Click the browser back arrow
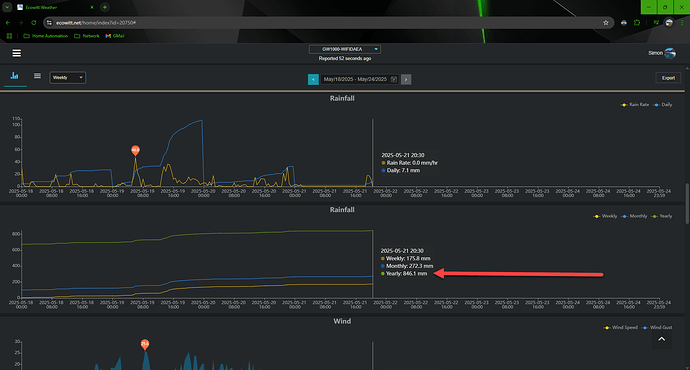The height and width of the screenshot is (370, 690). pos(8,22)
